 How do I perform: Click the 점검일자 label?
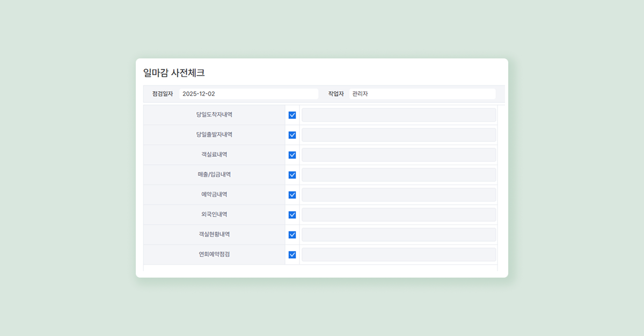coord(163,94)
